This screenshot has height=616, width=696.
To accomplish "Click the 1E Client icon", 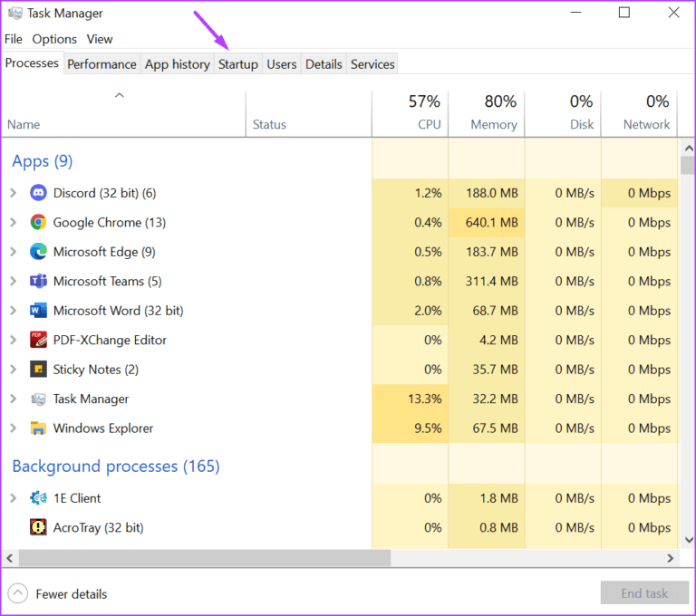I will 38,498.
